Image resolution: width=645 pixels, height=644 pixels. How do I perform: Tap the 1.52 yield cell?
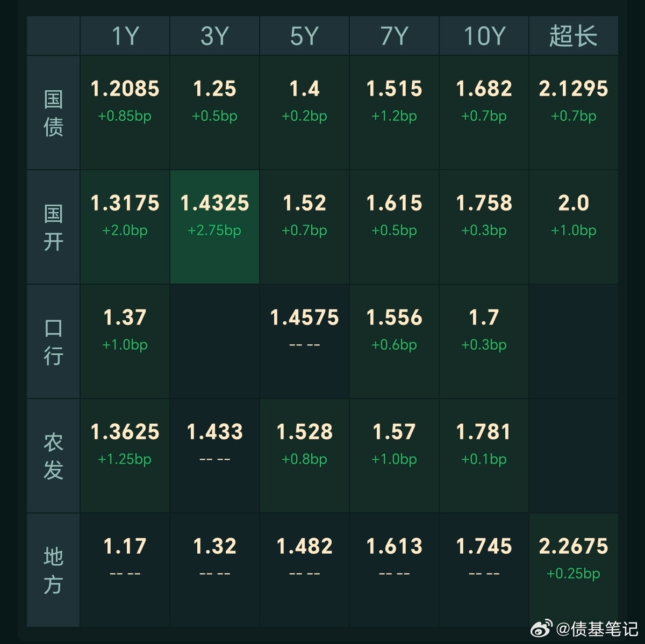tap(304, 227)
